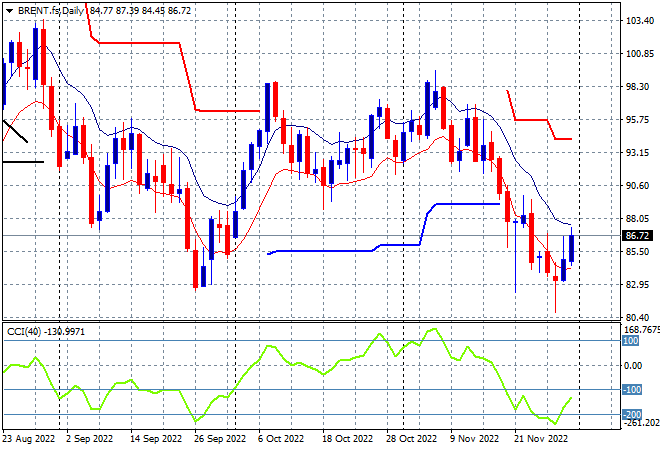Click the blue flat support line near 89.00
Screen dimensions: 660x450
click(467, 204)
